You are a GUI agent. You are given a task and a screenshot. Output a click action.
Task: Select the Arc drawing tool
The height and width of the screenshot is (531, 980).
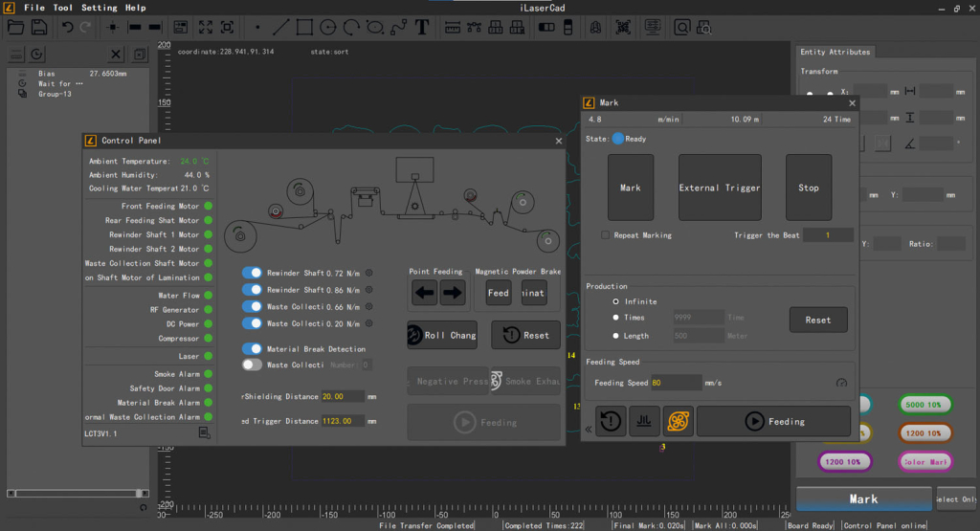351,28
